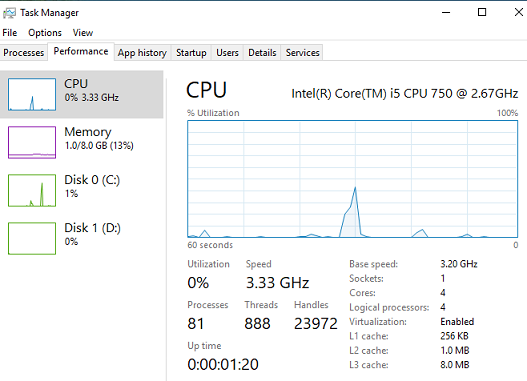Open the Options menu
527x381 pixels.
tap(45, 33)
